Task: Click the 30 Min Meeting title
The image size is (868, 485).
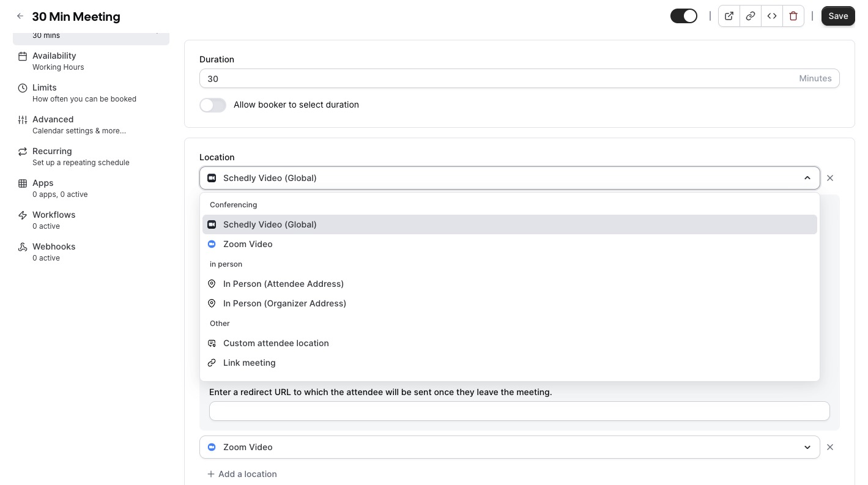Action: tap(76, 17)
